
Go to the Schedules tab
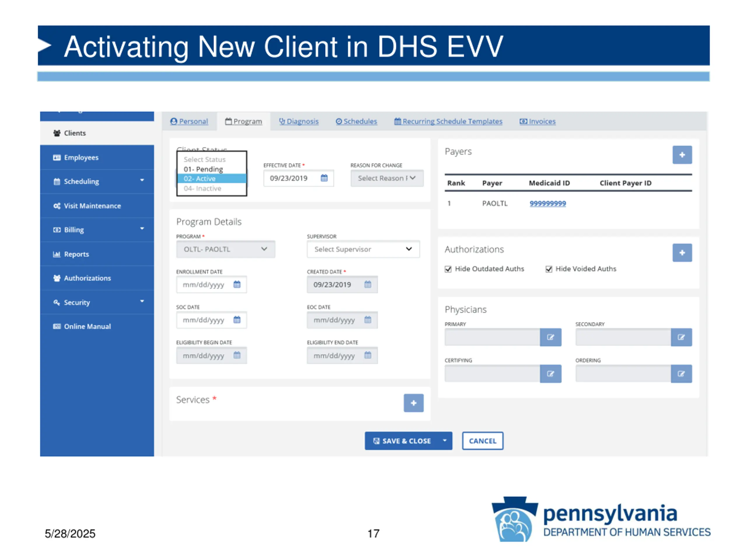pyautogui.click(x=356, y=121)
